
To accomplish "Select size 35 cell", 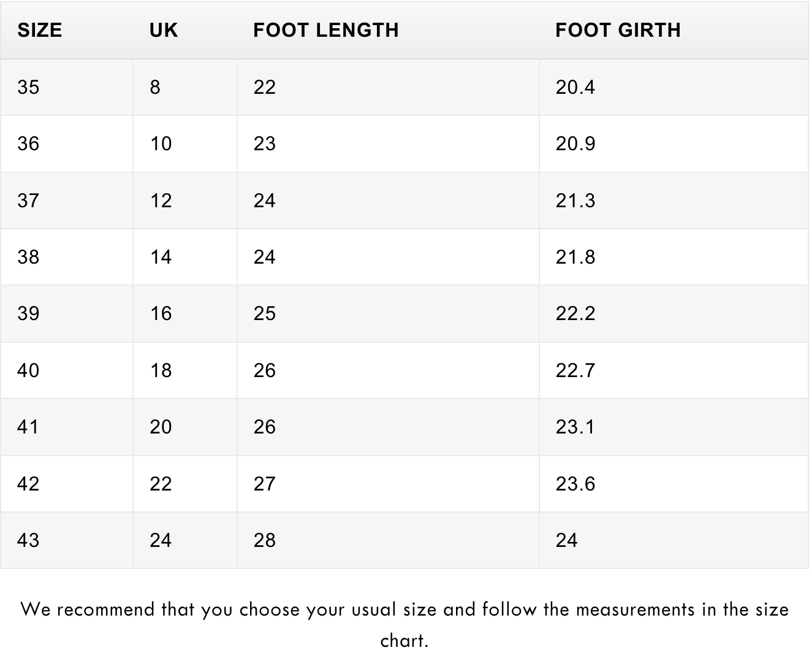I will 66,87.
